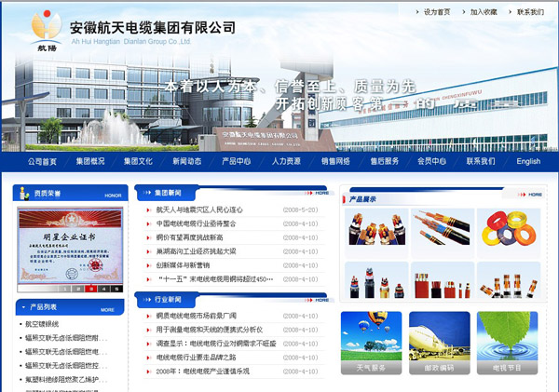Open news 用于测量电缆和天线的便携式分析仪
This screenshot has width=559, height=392.
pos(210,330)
